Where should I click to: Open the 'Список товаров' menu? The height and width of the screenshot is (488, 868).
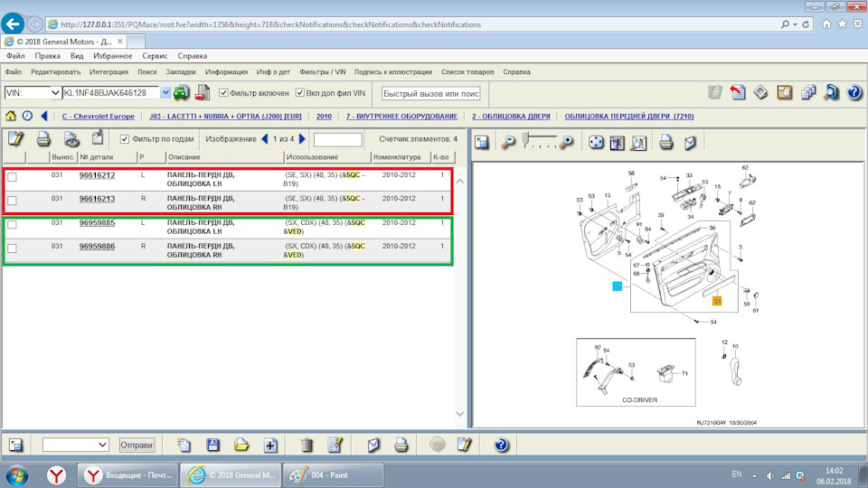pos(467,72)
